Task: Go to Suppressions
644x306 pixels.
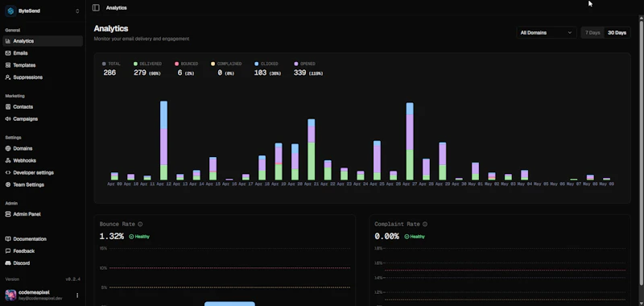Action: click(43, 77)
